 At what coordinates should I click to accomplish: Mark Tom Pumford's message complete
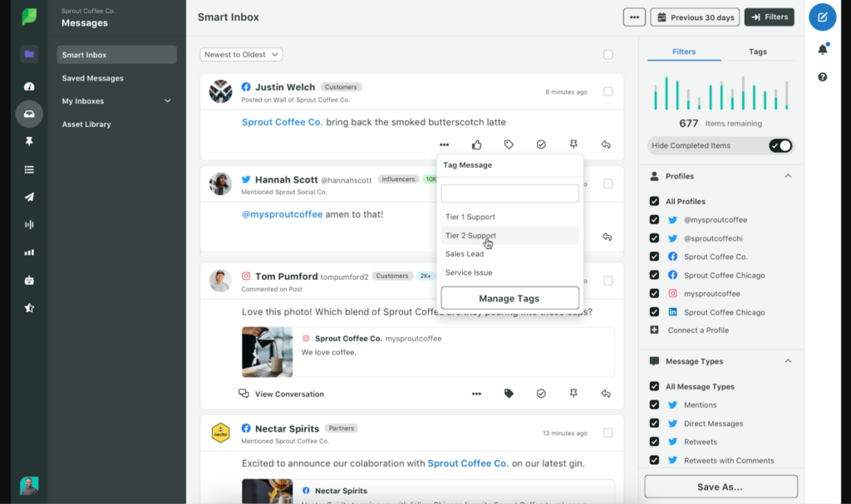pyautogui.click(x=541, y=394)
